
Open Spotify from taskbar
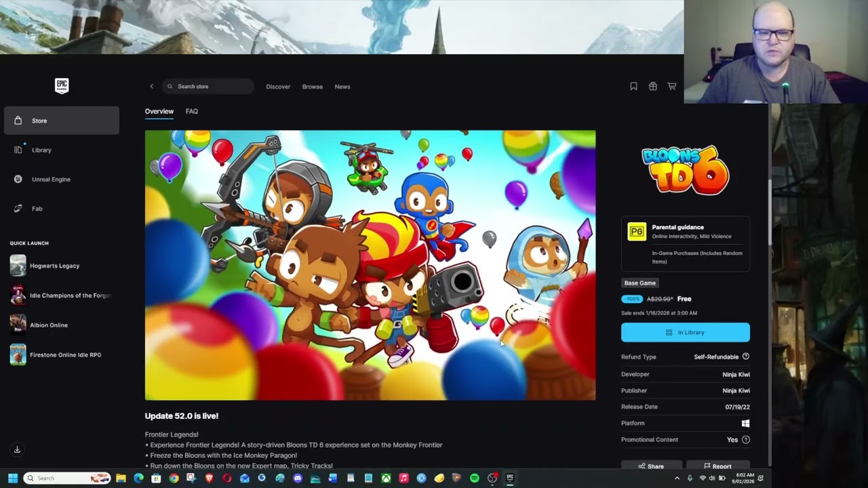pos(474,478)
